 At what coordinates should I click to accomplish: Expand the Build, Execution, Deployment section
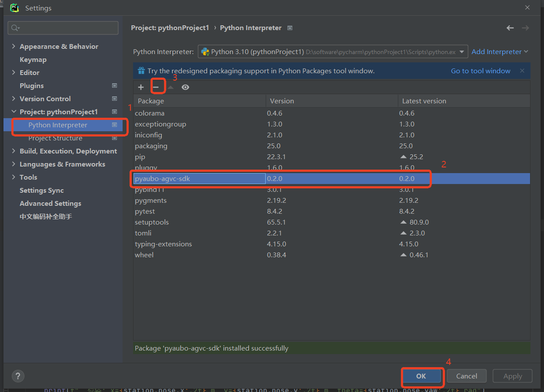[x=14, y=151]
